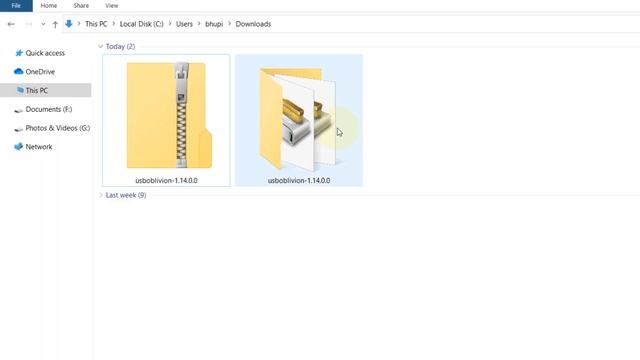Select Quick access in the navigation pane
The image size is (640, 360).
(45, 53)
